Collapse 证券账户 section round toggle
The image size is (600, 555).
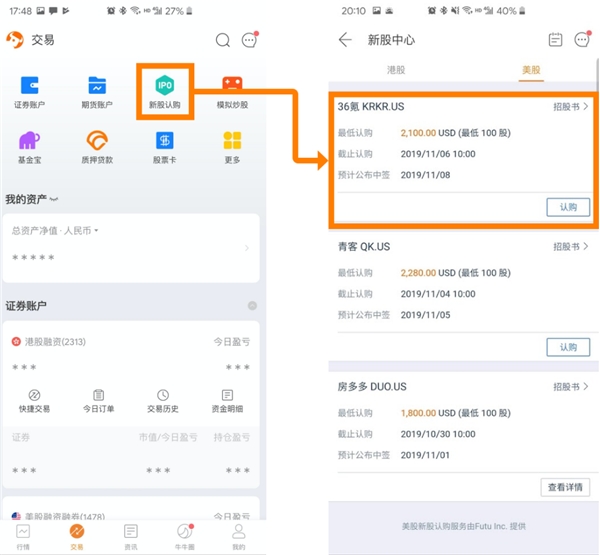point(252,305)
